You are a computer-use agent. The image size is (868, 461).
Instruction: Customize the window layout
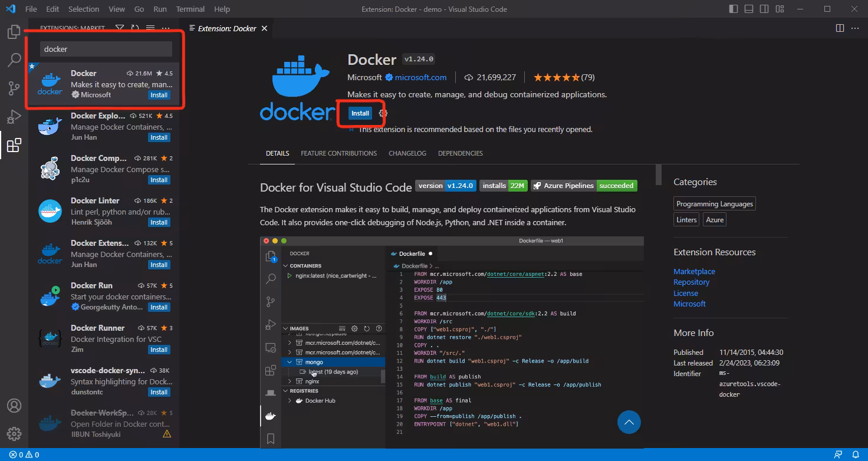pyautogui.click(x=780, y=9)
